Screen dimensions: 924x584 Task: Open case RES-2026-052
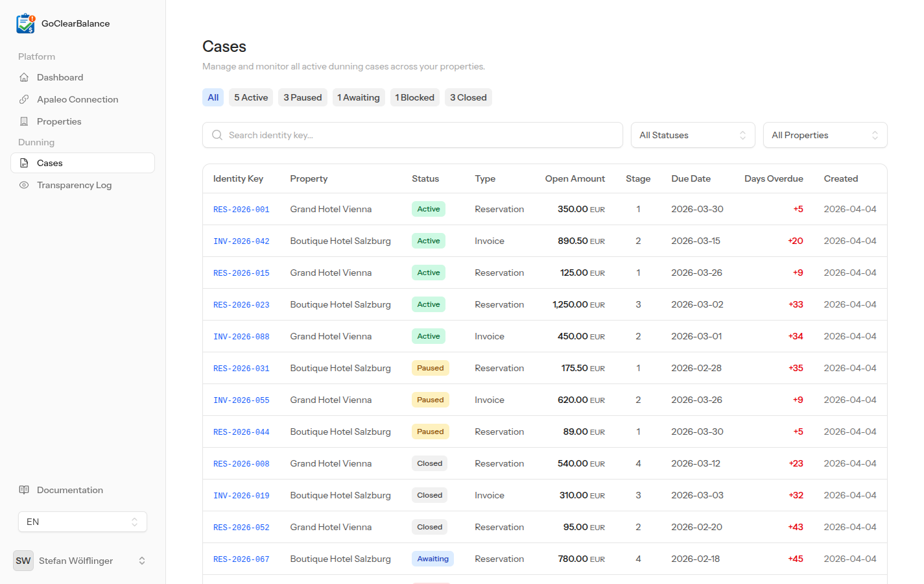coord(241,528)
